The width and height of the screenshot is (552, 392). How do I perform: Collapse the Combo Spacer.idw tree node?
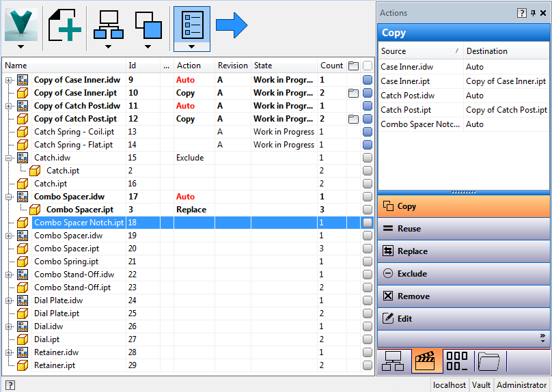click(9, 197)
